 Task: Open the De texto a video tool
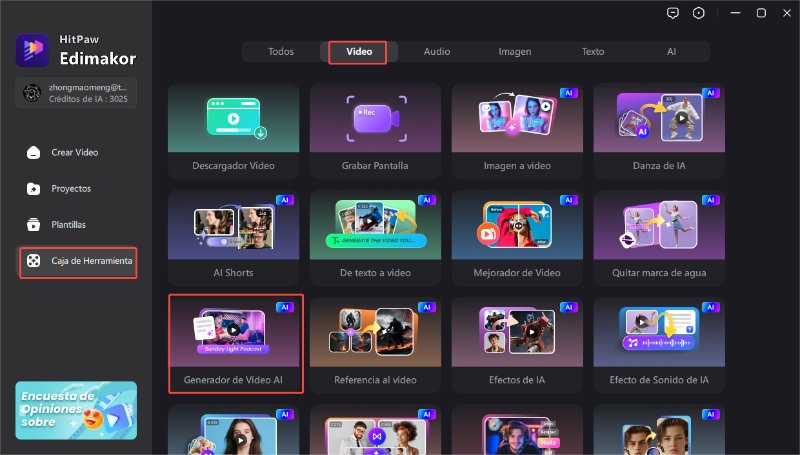[375, 238]
